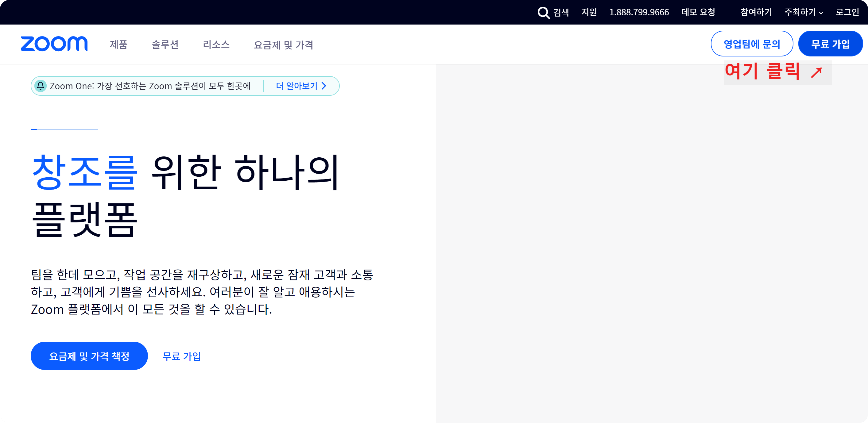868x423 pixels.
Task: Click the 로그인 link
Action: [x=847, y=13]
